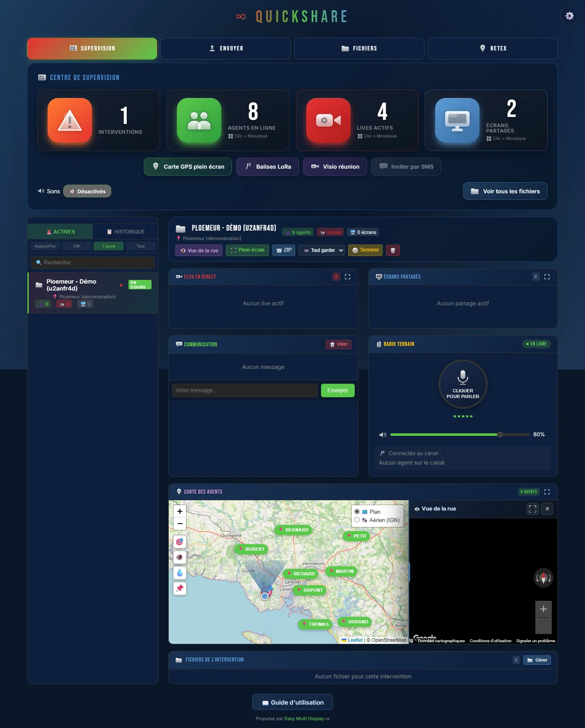Click Voir tous les fichiers

tap(505, 191)
